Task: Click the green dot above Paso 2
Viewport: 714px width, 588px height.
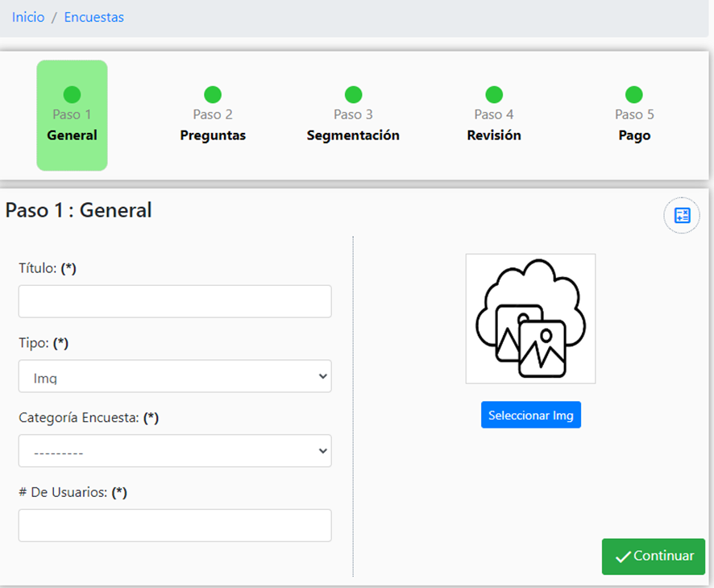Action: pyautogui.click(x=213, y=95)
